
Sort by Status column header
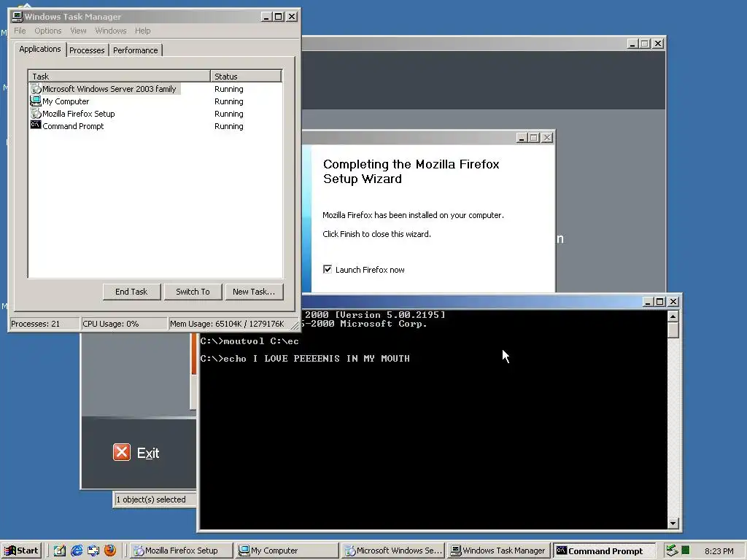246,76
